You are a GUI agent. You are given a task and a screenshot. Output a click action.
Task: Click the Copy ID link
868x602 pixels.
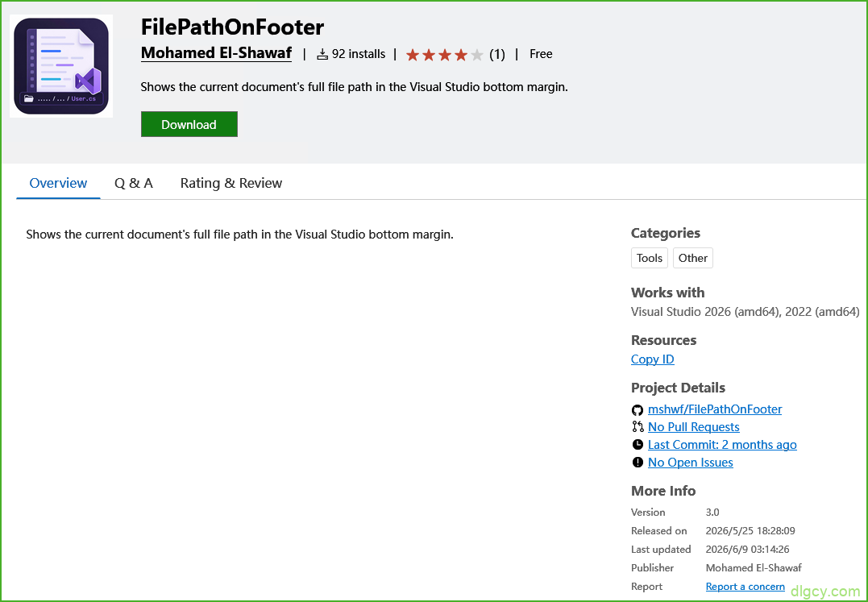[x=652, y=359]
